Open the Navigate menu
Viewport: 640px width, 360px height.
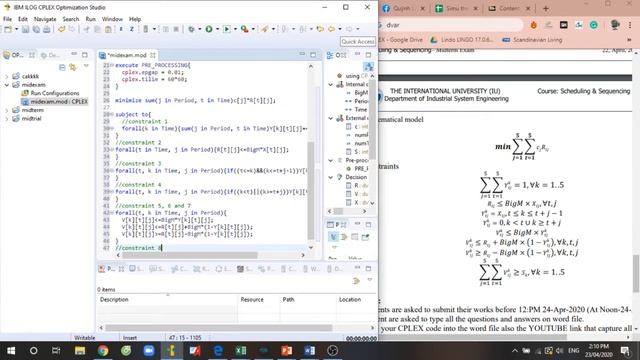(45, 19)
